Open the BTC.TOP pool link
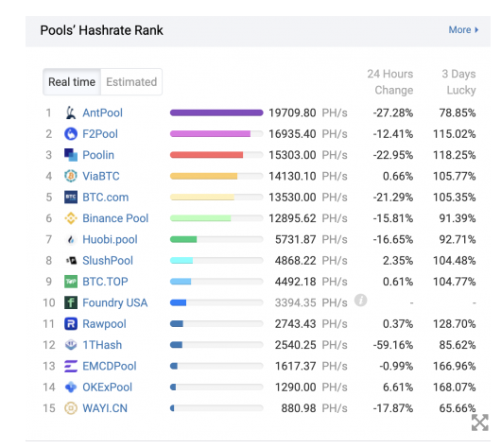The image size is (501, 448). [105, 282]
